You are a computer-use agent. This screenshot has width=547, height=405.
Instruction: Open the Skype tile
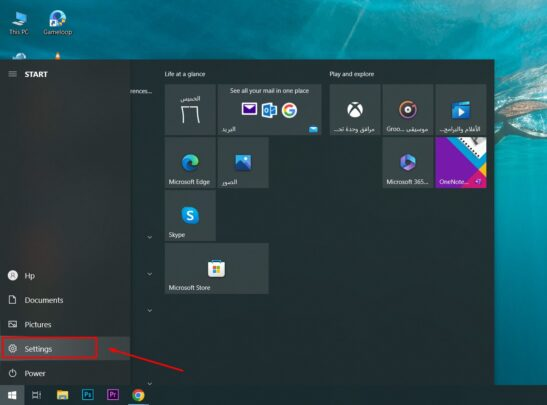click(x=190, y=216)
